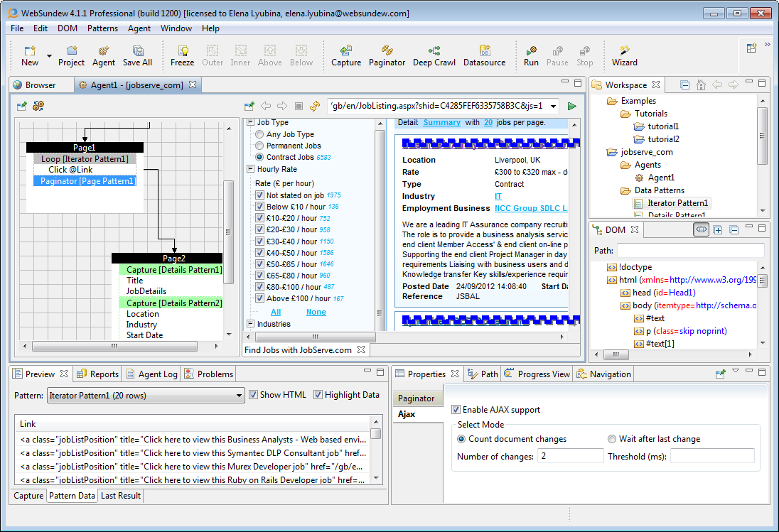Click DOM expand all icon

pyautogui.click(x=717, y=229)
